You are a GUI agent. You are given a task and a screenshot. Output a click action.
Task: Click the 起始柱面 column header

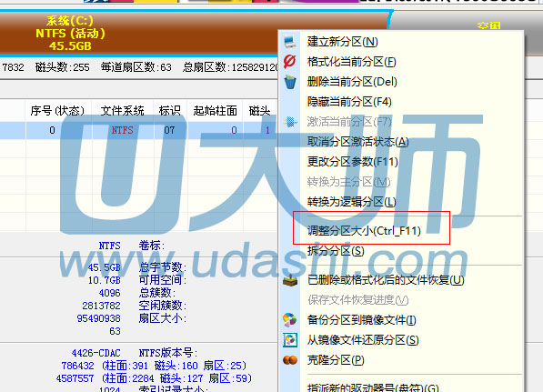pyautogui.click(x=215, y=111)
